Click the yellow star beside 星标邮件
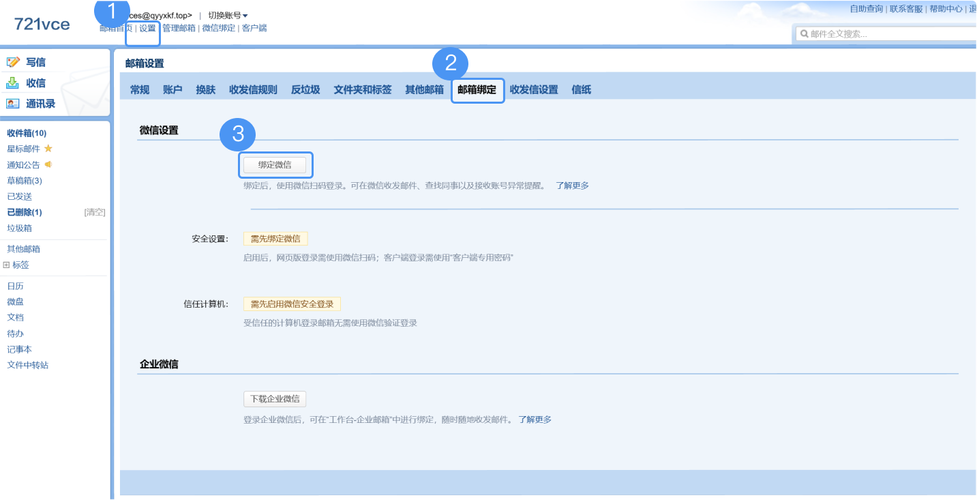The width and height of the screenshot is (977, 500). pos(48,149)
